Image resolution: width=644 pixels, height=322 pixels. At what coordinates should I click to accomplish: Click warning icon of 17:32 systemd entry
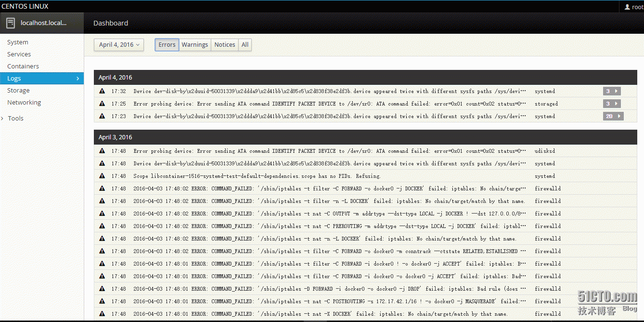tap(102, 91)
